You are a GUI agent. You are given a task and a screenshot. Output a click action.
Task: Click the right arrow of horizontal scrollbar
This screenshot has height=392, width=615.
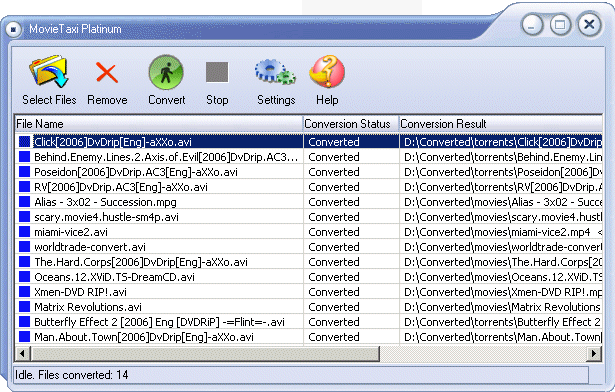point(594,354)
